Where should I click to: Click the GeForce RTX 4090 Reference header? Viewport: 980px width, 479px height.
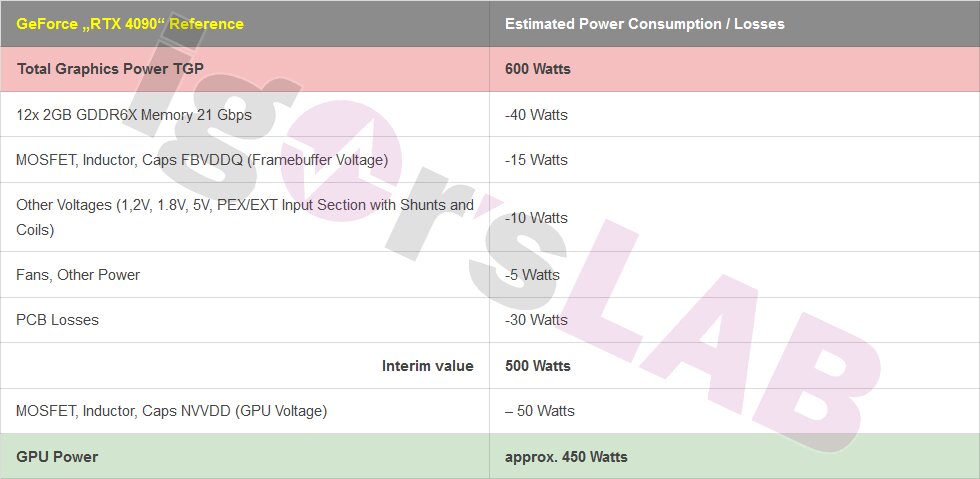click(130, 24)
